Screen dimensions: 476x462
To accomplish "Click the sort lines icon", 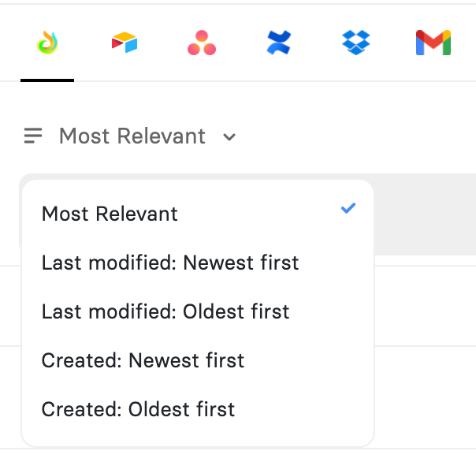I will 33,136.
